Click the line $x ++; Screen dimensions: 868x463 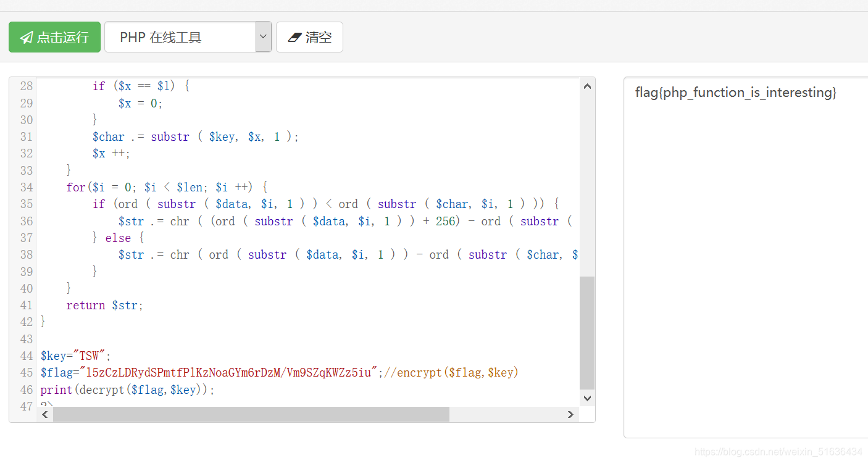pyautogui.click(x=112, y=153)
